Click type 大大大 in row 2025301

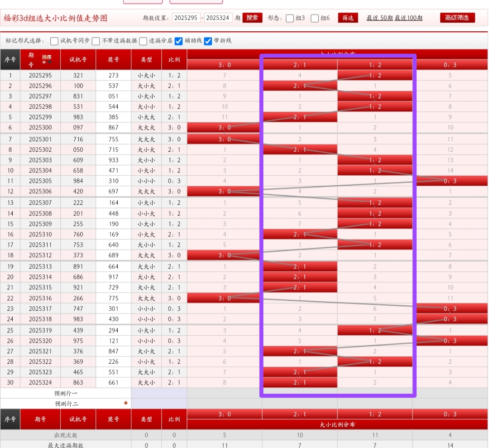pos(146,139)
